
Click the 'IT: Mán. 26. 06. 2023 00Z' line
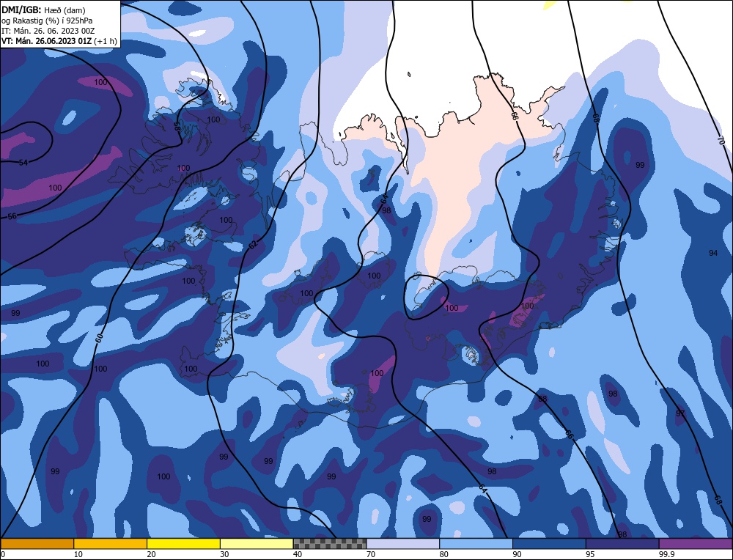pos(48,31)
